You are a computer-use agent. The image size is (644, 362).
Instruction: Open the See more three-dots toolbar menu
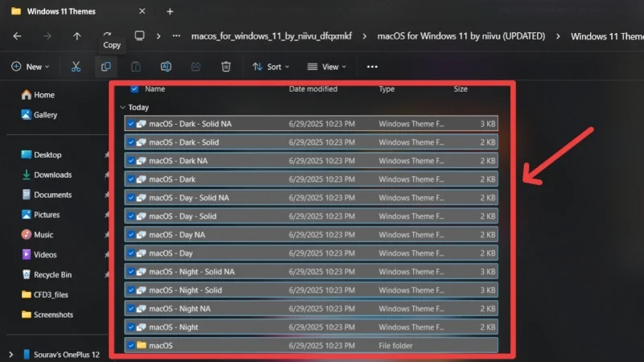[372, 67]
